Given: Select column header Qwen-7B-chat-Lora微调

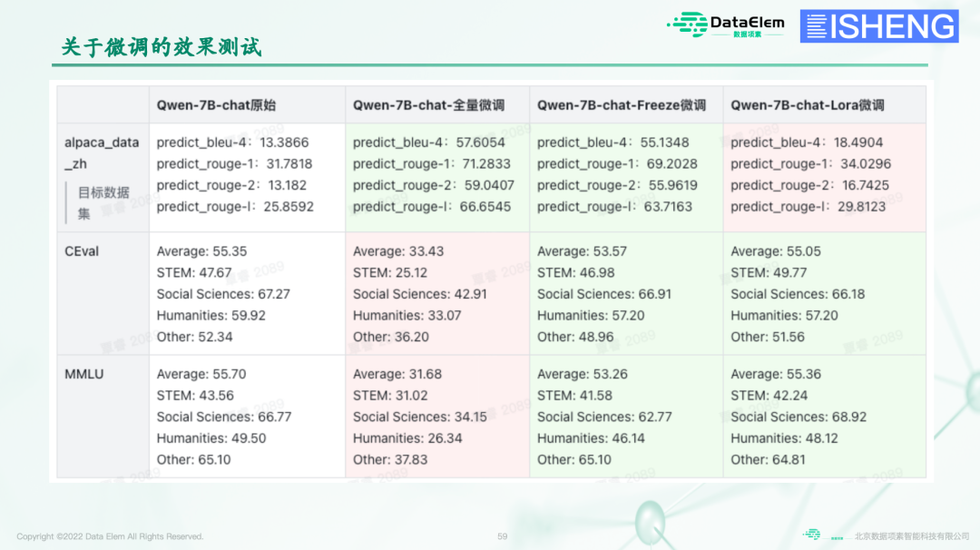Looking at the screenshot, I should (807, 105).
